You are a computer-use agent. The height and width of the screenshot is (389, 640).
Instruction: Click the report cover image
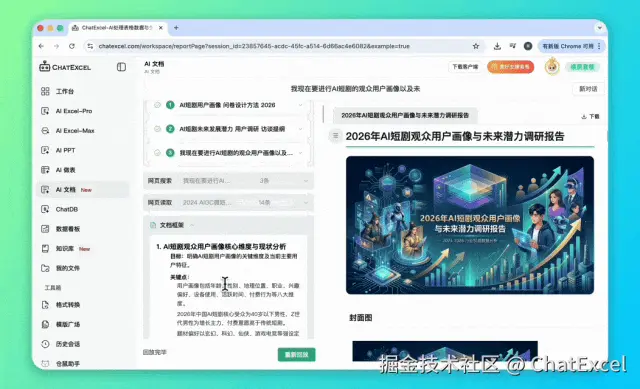pyautogui.click(x=470, y=225)
